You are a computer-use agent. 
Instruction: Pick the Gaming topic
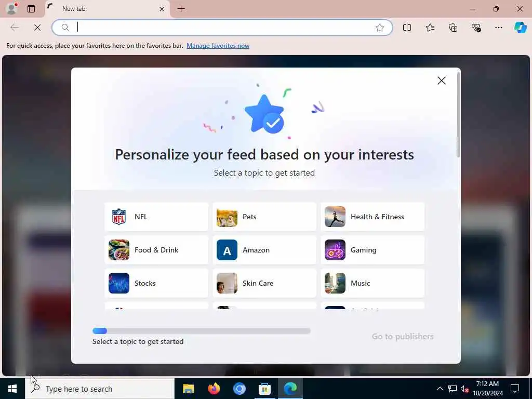pos(373,250)
